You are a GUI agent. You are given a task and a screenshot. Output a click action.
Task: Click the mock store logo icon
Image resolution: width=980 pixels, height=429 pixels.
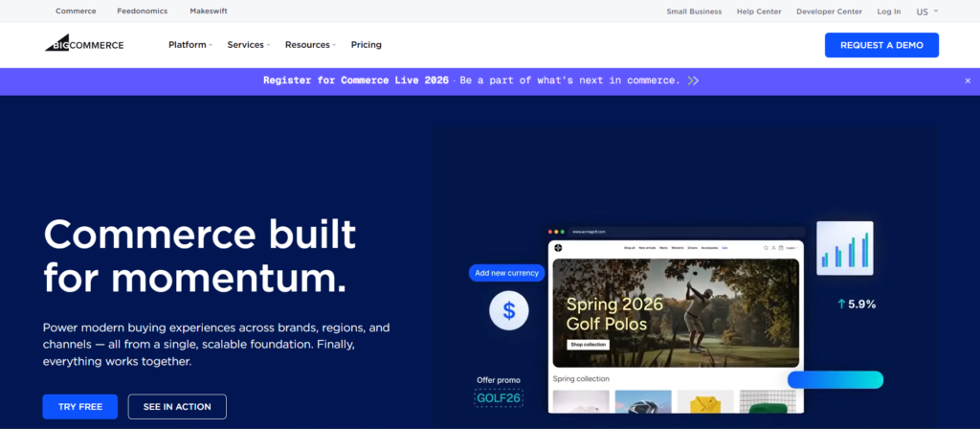pyautogui.click(x=558, y=248)
